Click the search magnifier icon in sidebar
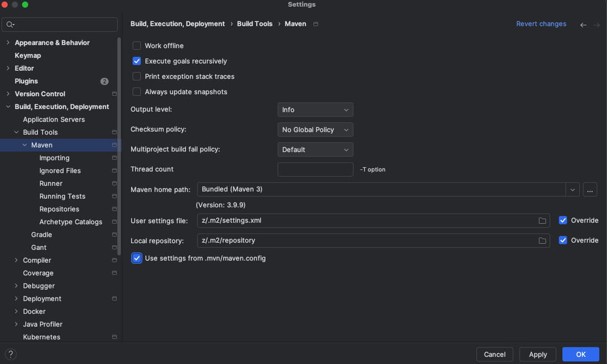 click(x=10, y=25)
